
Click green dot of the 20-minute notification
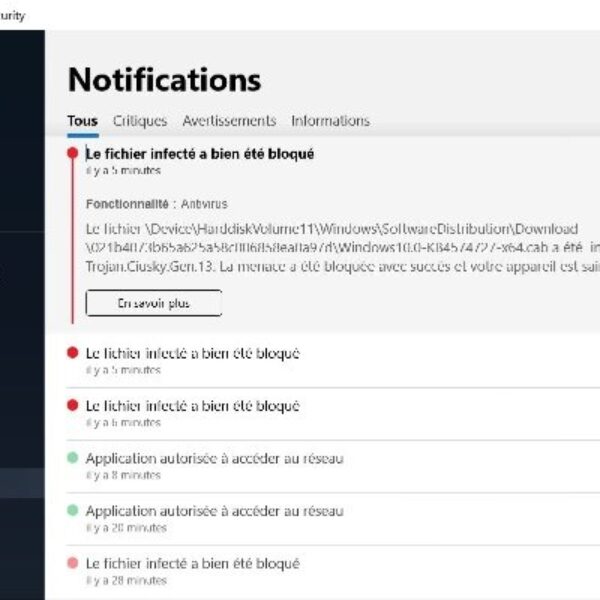click(x=72, y=510)
